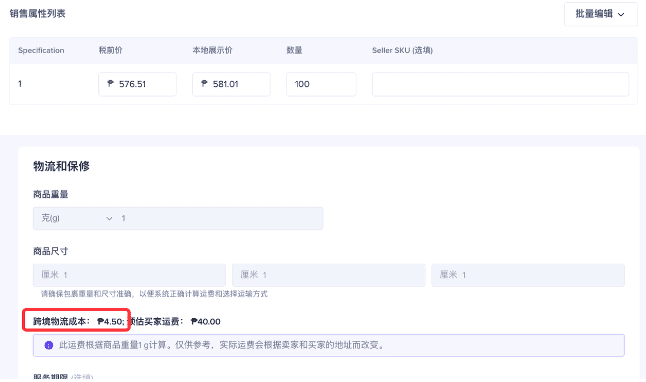This screenshot has height=382, width=646.
Task: Click the info icon in the shipping notice
Action: click(x=49, y=345)
